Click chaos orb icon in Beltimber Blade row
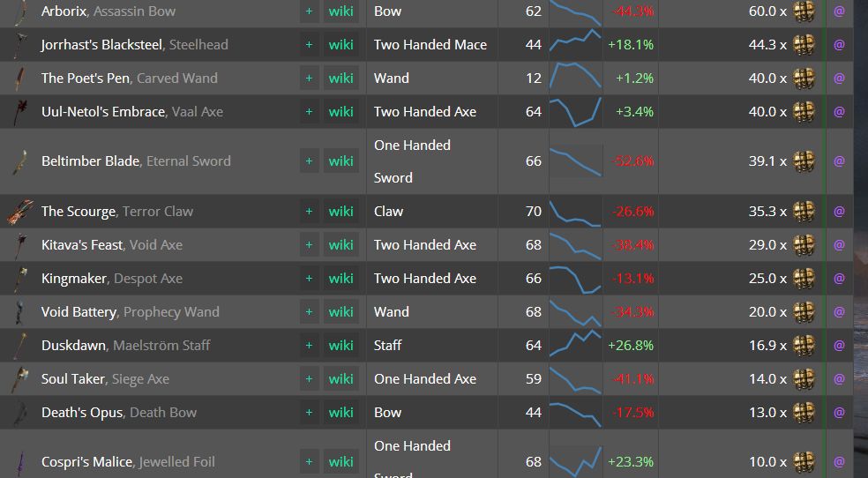 [804, 161]
